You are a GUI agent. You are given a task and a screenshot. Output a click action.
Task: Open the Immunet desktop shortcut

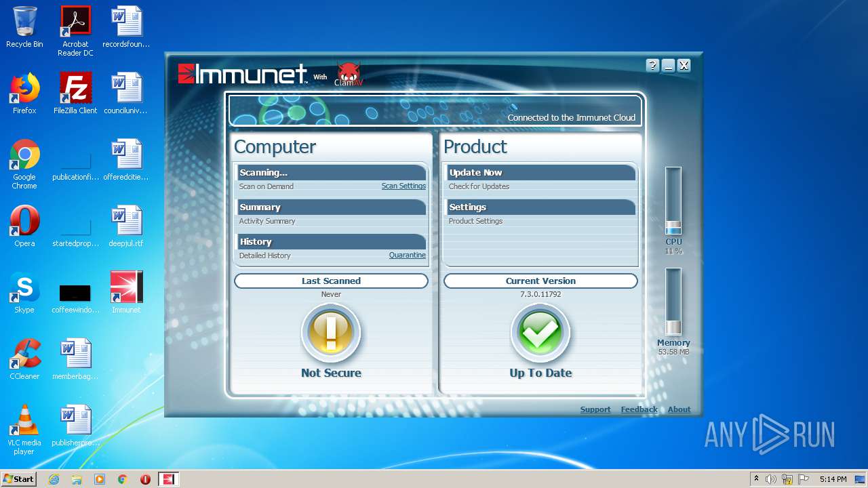126,293
